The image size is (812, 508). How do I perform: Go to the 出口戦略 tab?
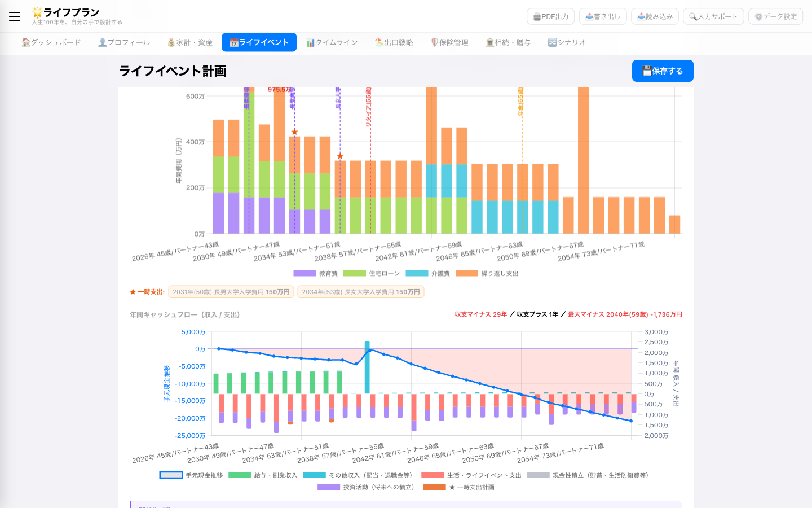pos(394,42)
